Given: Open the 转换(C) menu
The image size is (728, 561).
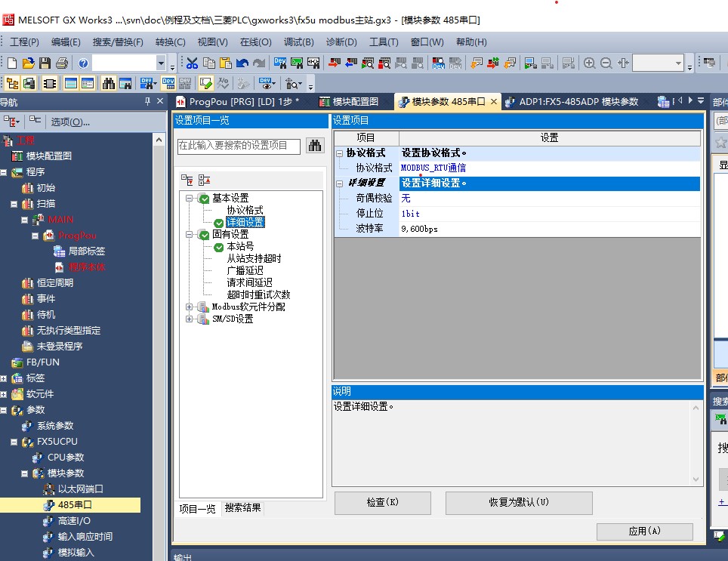Looking at the screenshot, I should (x=170, y=42).
